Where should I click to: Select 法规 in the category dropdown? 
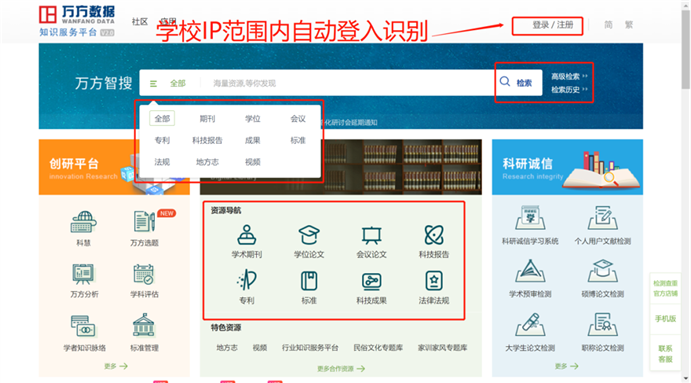[162, 162]
